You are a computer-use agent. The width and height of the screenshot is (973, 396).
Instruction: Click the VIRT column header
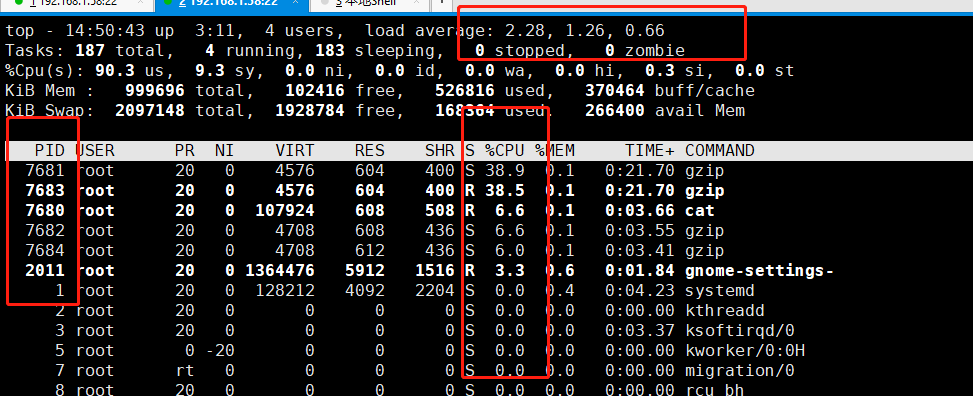(295, 151)
